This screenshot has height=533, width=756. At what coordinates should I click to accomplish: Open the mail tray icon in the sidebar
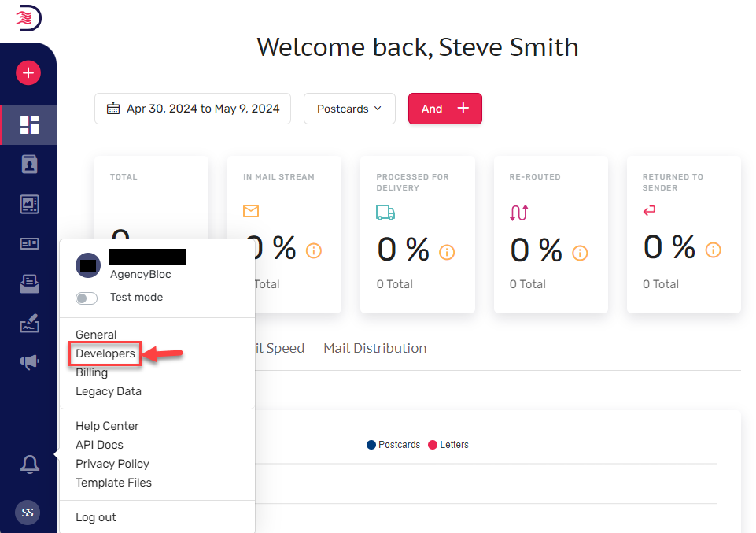click(28, 283)
